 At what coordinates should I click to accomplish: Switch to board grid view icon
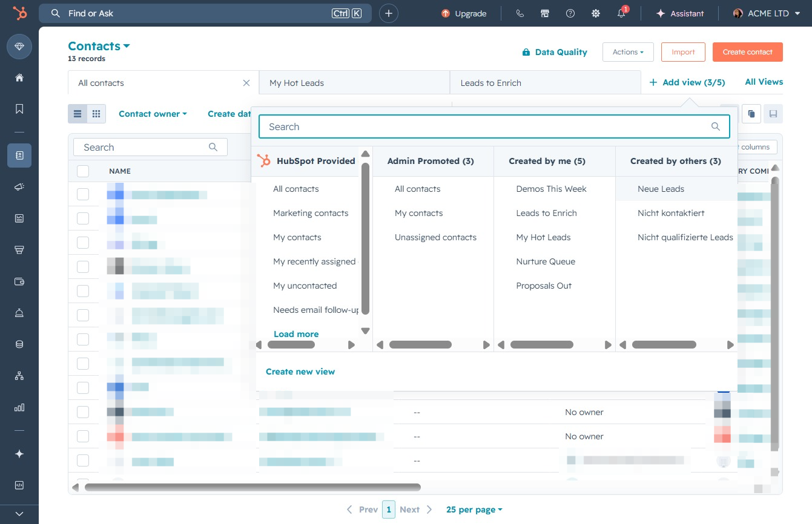click(96, 114)
